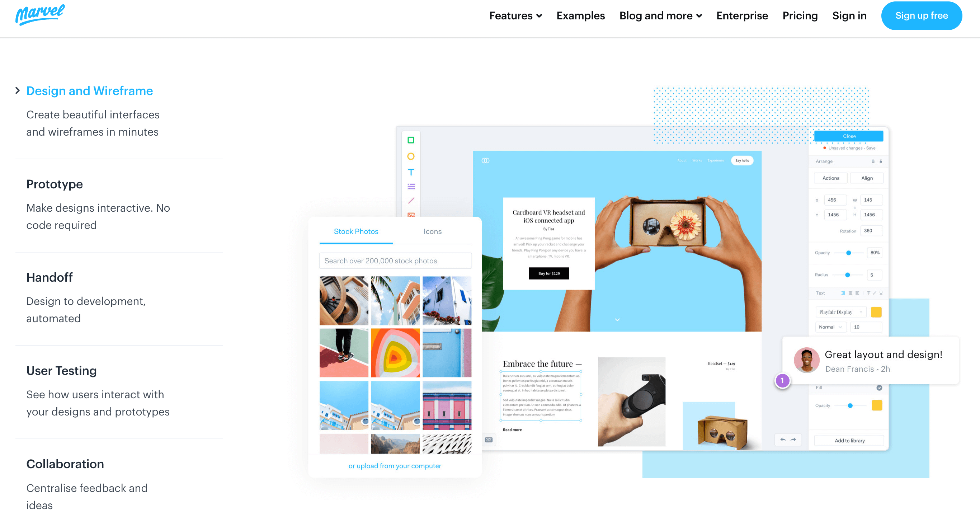
Task: Click or upload from your computer
Action: pos(395,466)
